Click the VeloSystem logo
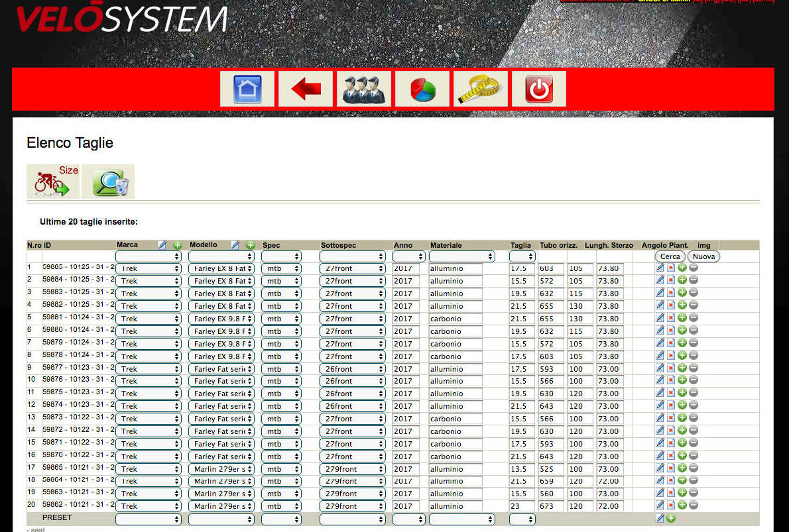Image resolution: width=789 pixels, height=532 pixels. click(x=122, y=18)
